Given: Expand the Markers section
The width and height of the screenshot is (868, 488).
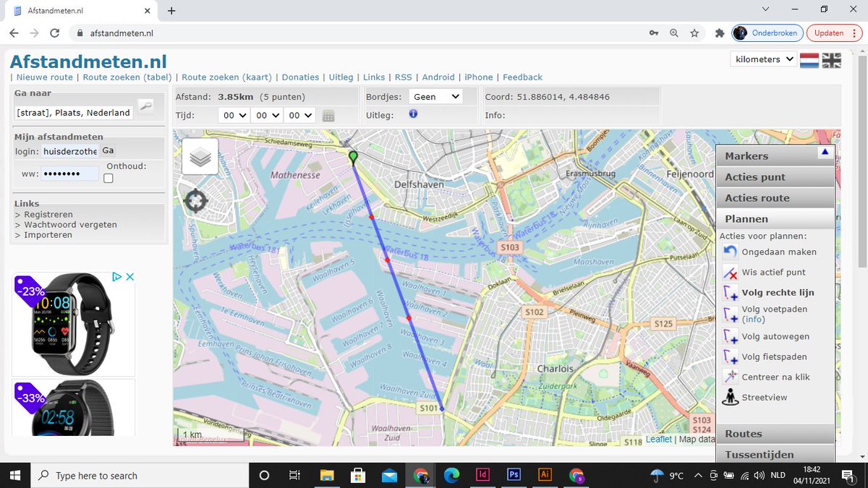Looking at the screenshot, I should (775, 156).
